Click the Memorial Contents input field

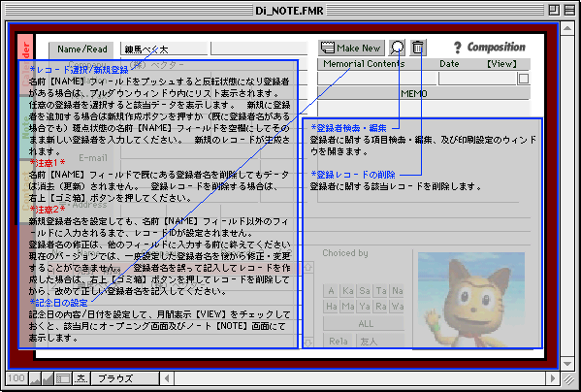point(377,79)
